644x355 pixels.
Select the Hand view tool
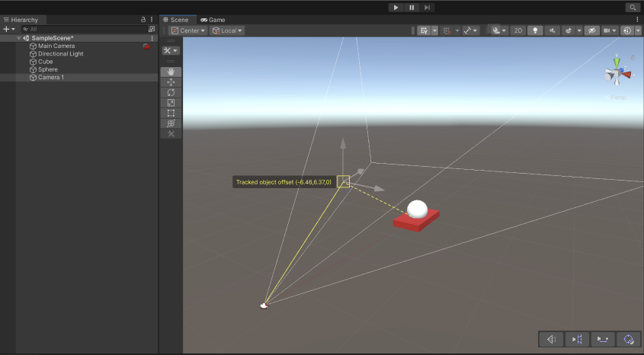point(171,72)
